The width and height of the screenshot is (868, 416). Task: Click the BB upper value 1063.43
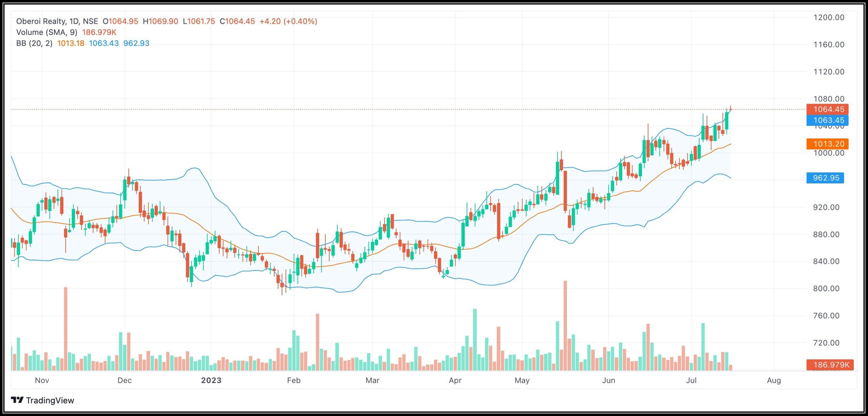click(104, 43)
